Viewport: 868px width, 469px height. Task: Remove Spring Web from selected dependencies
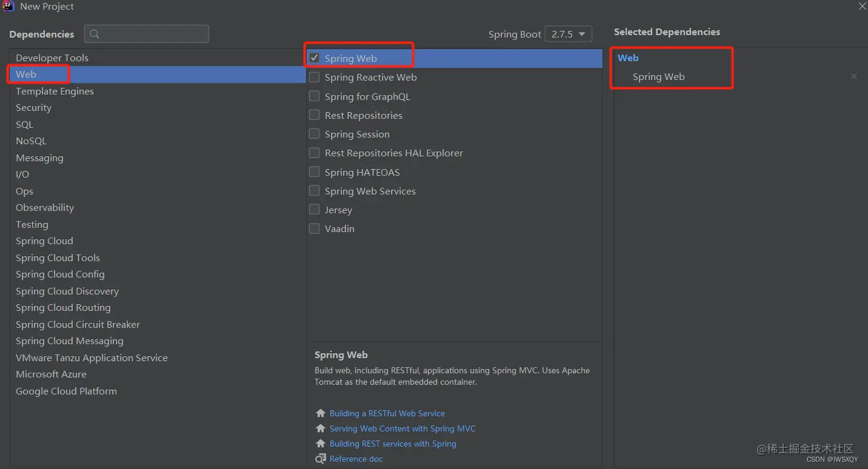coord(853,76)
